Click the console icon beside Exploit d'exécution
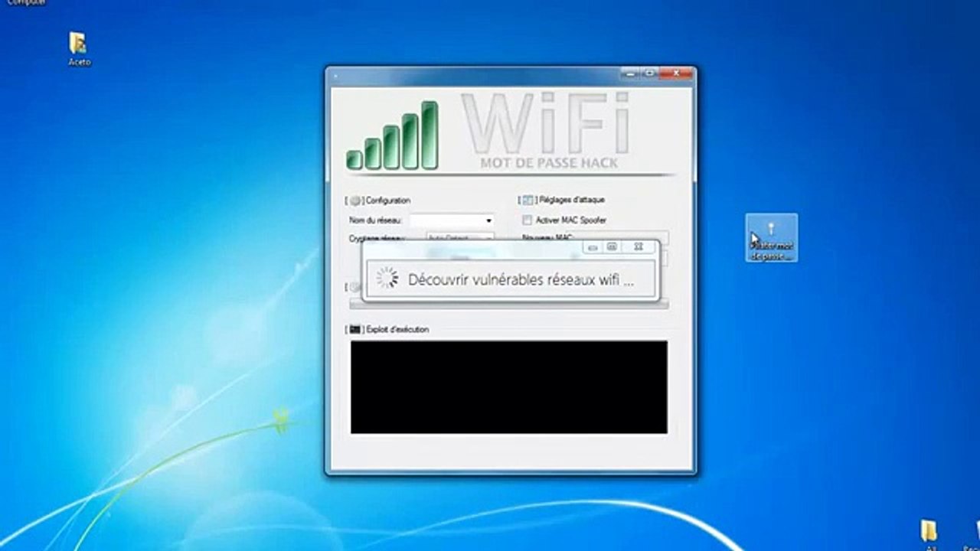This screenshot has width=980, height=551. (355, 330)
